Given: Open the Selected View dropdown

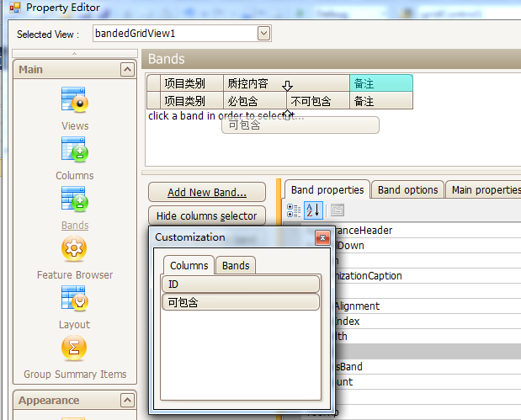Looking at the screenshot, I should [x=263, y=33].
